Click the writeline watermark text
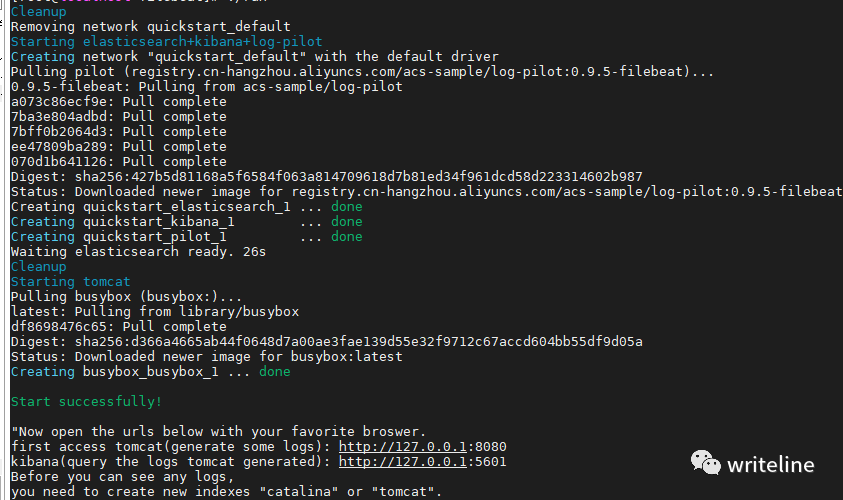 pos(770,465)
